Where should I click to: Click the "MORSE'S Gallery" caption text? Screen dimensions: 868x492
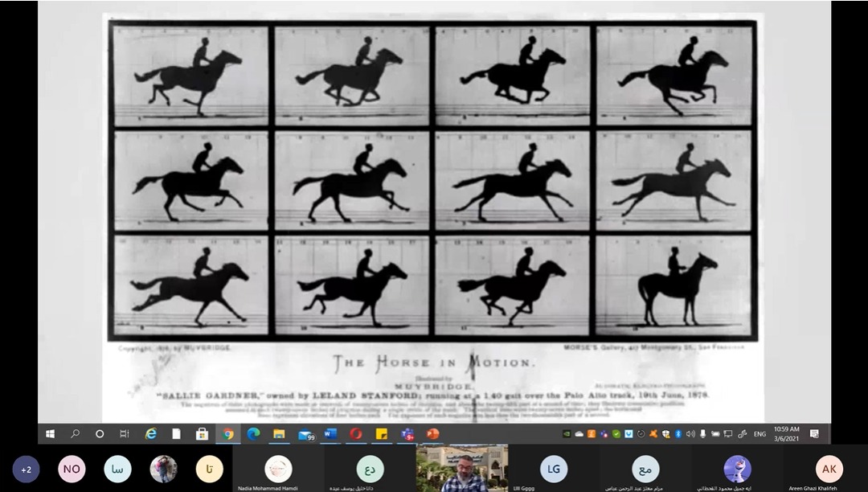(x=653, y=347)
